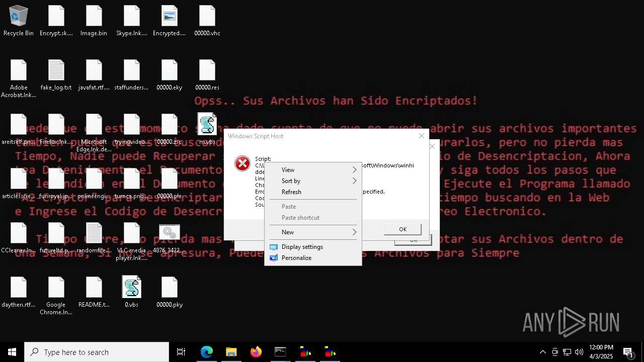Image resolution: width=644 pixels, height=362 pixels.
Task: Select the 00000.ple file icon
Action: (170, 184)
